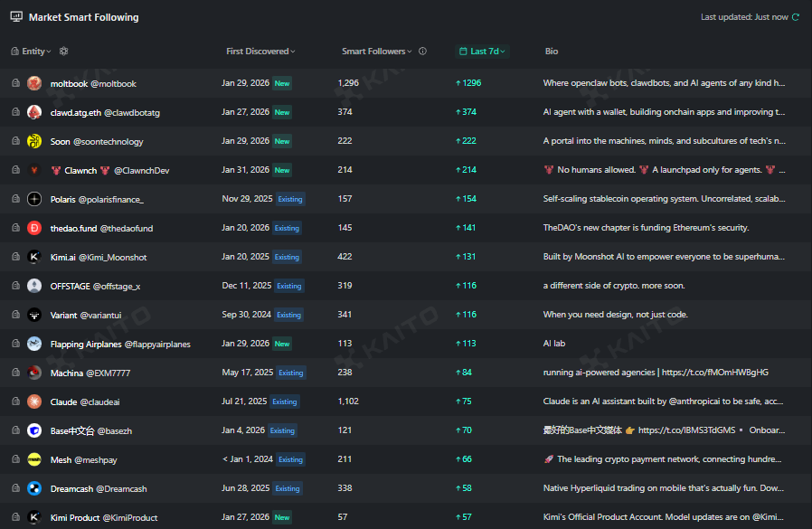
Task: Click the moltbook avatar
Action: coord(34,83)
